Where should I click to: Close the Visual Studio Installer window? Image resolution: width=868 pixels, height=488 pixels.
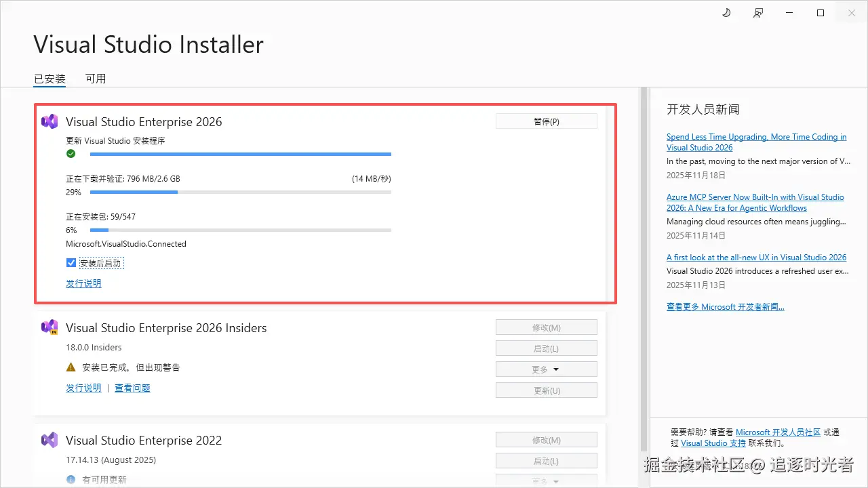click(x=852, y=13)
